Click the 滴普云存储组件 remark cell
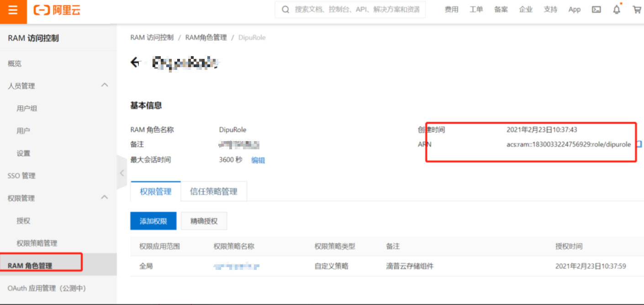This screenshot has width=644, height=305. pos(410,266)
